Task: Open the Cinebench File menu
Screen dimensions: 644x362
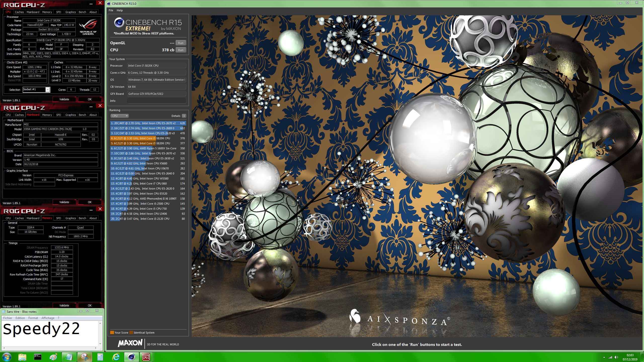Action: [111, 10]
